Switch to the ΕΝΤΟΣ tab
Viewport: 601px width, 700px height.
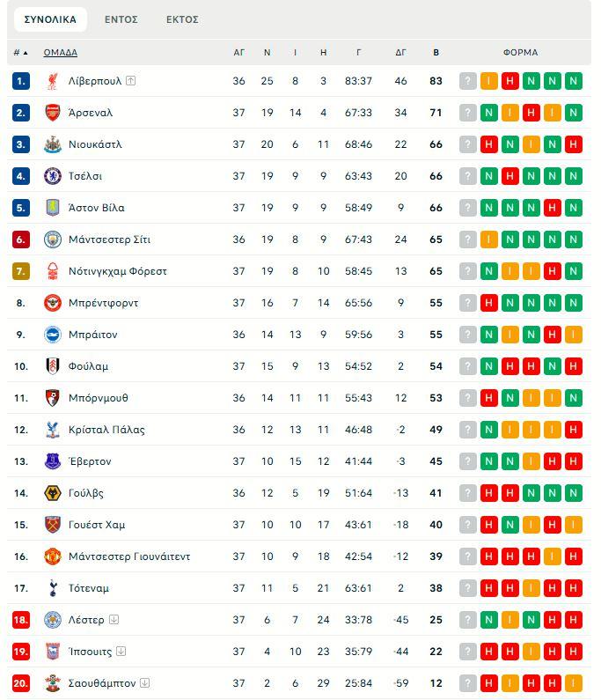point(121,19)
